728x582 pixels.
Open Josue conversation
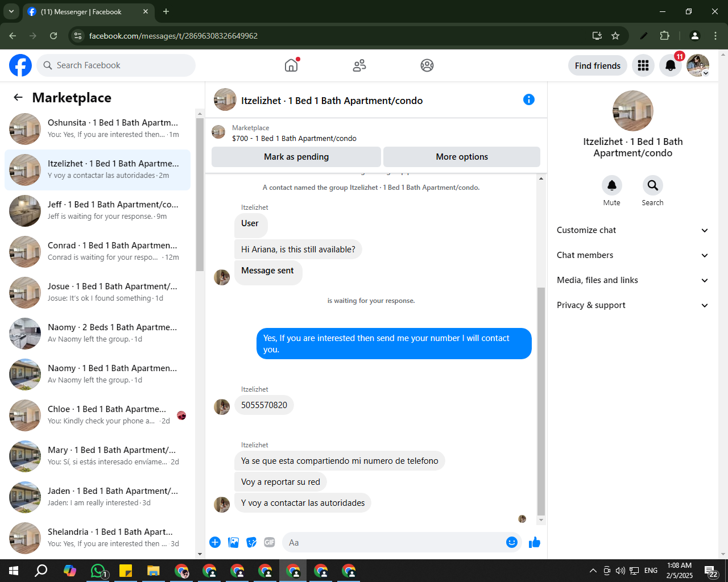(x=97, y=293)
